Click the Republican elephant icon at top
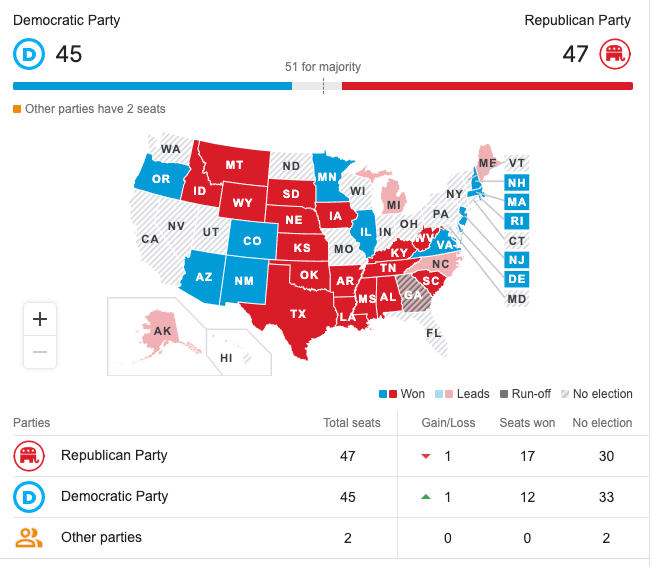The width and height of the screenshot is (652, 567). [614, 54]
